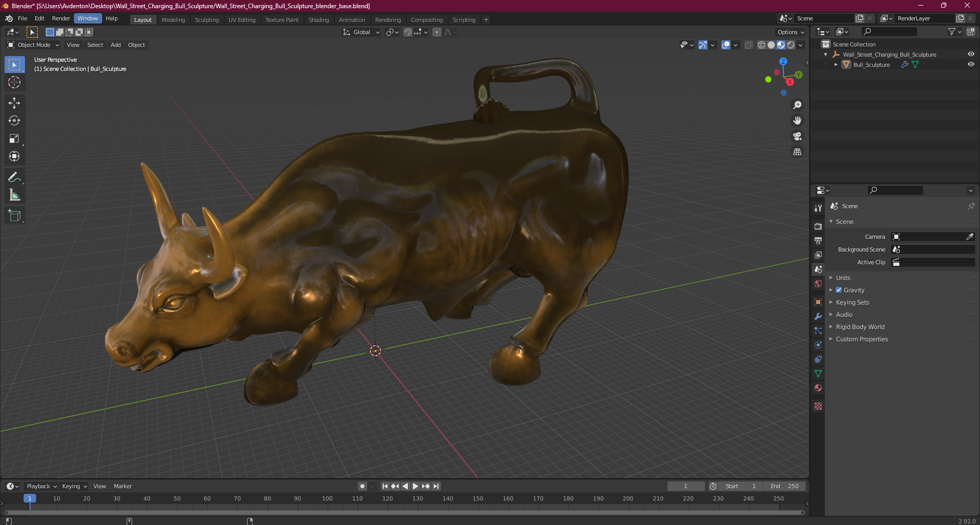Open the Object Mode dropdown
Screen dimensions: 980x525
tap(33, 45)
